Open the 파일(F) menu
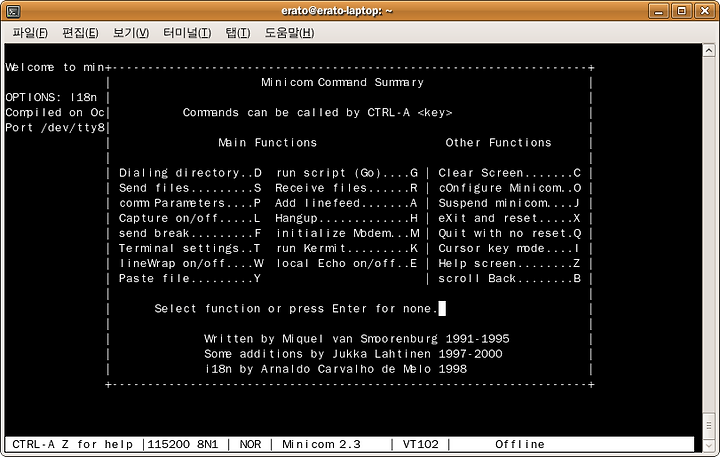 [30, 33]
